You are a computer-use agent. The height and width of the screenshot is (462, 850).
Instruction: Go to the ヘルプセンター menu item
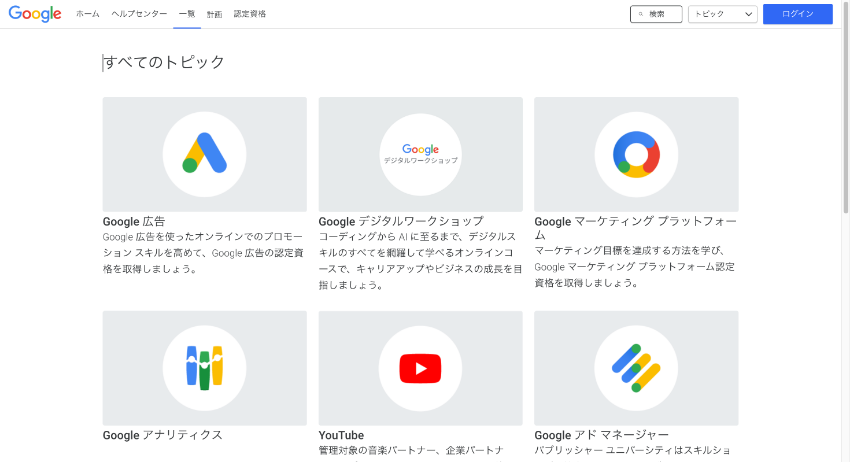tap(139, 14)
